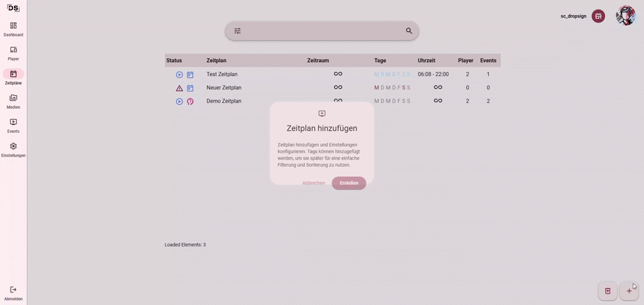644x305 pixels.
Task: Click the sc_dropsign store icon
Action: pos(598,16)
